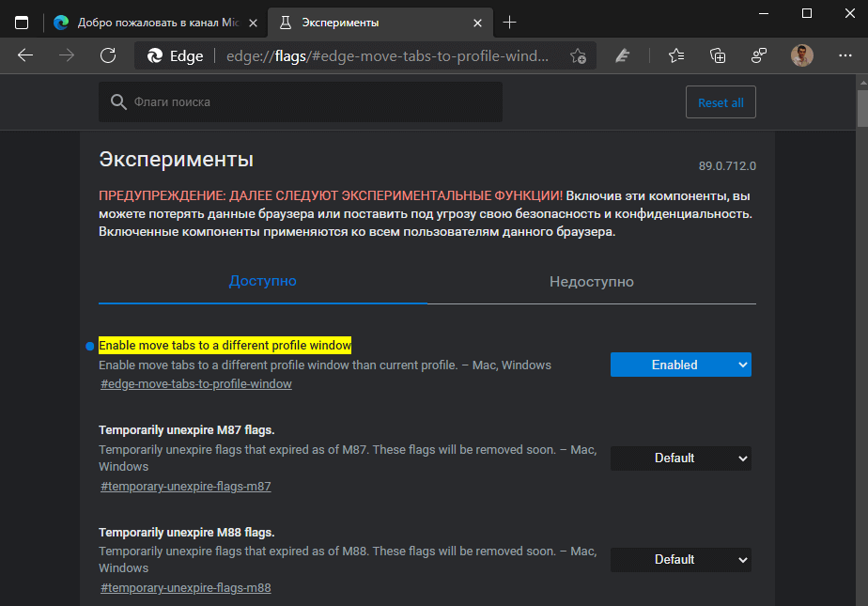The image size is (868, 606).
Task: Open the profile avatar picture
Action: point(801,55)
